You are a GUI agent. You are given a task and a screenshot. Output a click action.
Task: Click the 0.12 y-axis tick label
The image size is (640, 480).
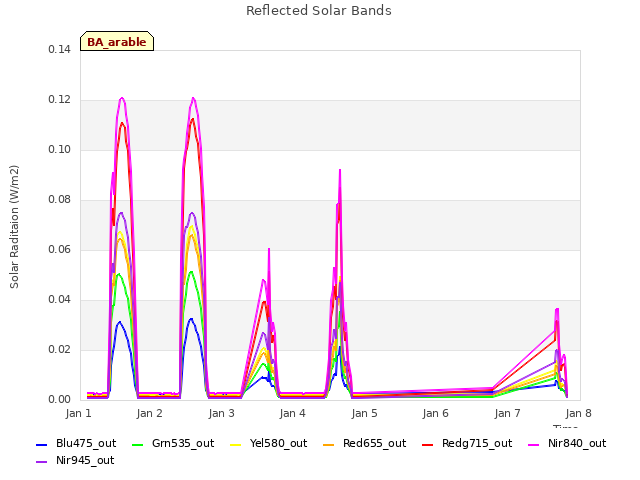click(x=60, y=100)
